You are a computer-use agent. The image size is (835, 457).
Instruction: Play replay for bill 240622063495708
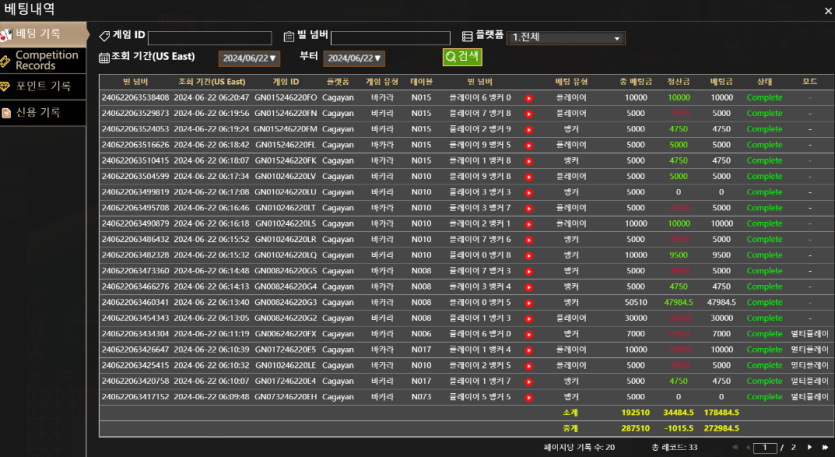[x=529, y=208]
